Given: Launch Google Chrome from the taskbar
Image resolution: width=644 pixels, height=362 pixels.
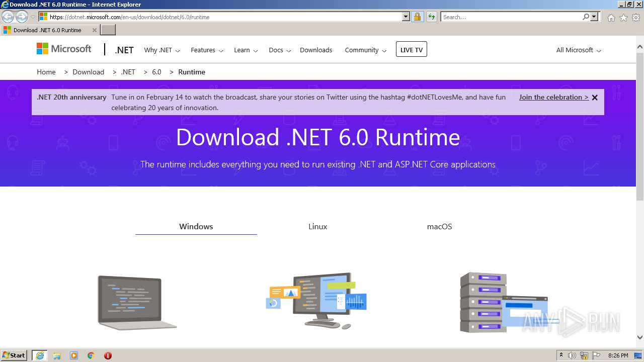Looking at the screenshot, I should (x=91, y=355).
